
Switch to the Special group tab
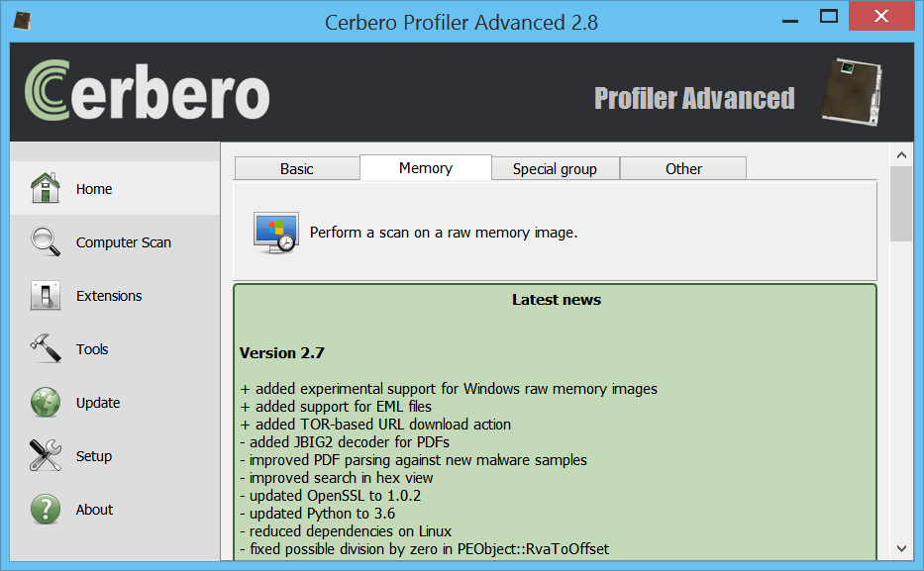(555, 169)
